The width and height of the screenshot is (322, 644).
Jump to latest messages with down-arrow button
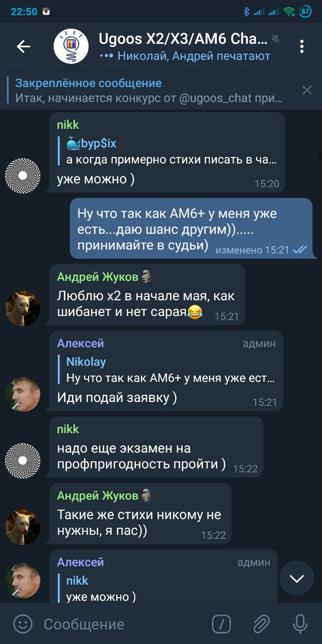[x=297, y=579]
